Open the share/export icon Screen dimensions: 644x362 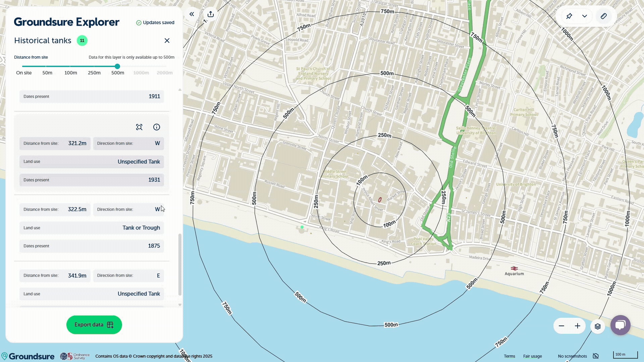211,14
